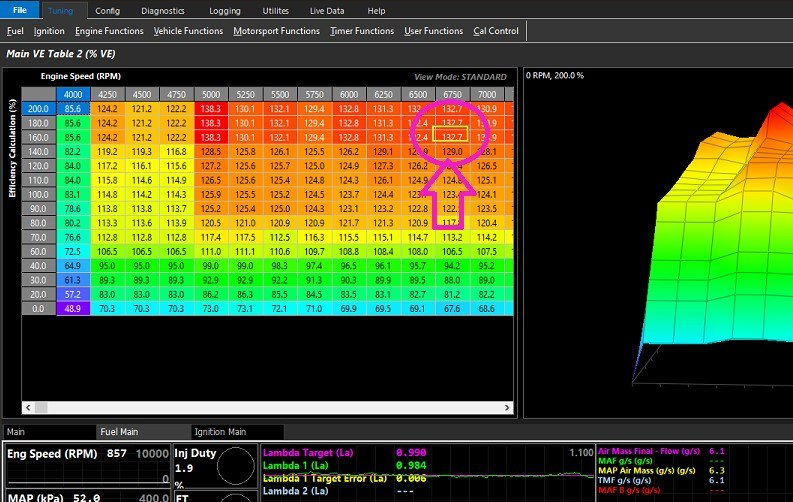The width and height of the screenshot is (793, 502).
Task: Click Lambda 1 Target Error readout
Action: click(x=344, y=478)
